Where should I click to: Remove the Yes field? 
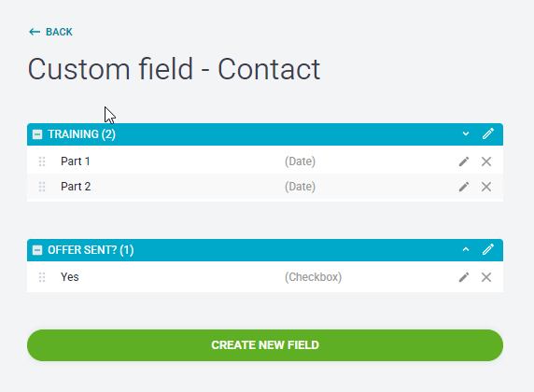tap(486, 277)
